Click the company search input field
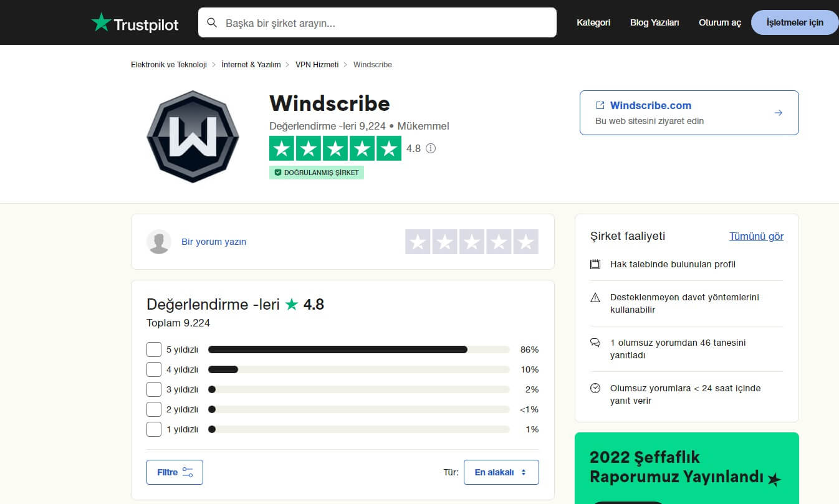 (377, 22)
